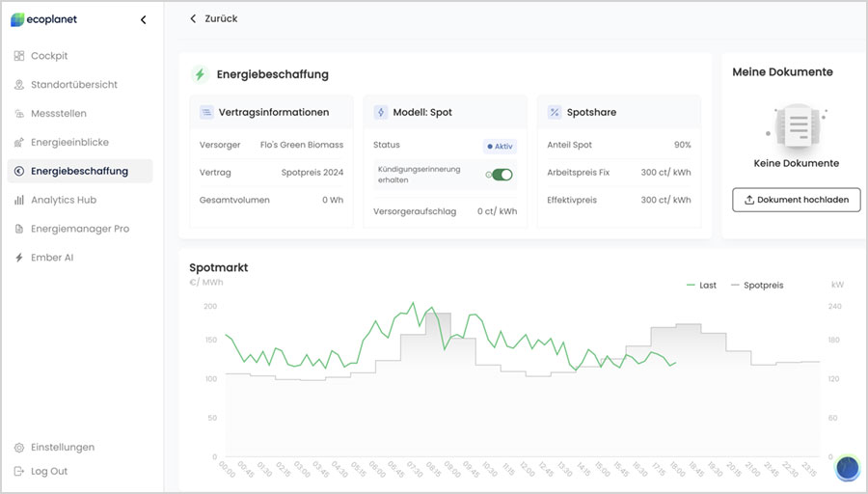
Task: Click the Modell: Spot card title
Action: [x=422, y=113]
